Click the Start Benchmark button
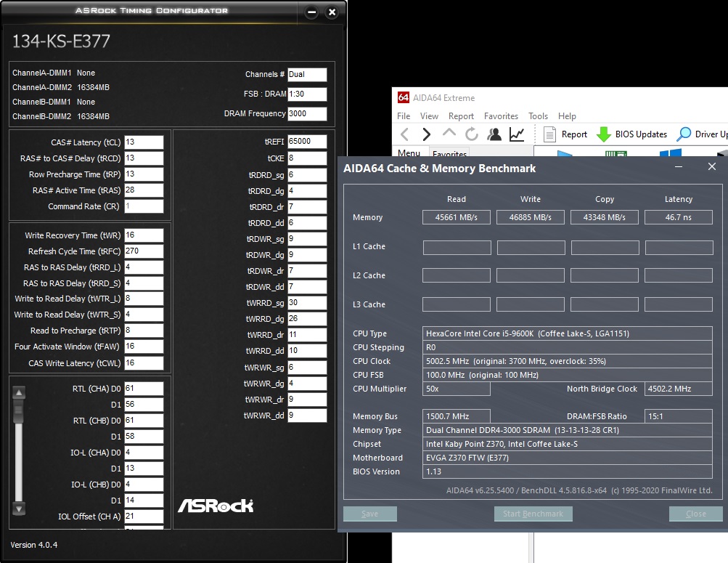 point(533,514)
